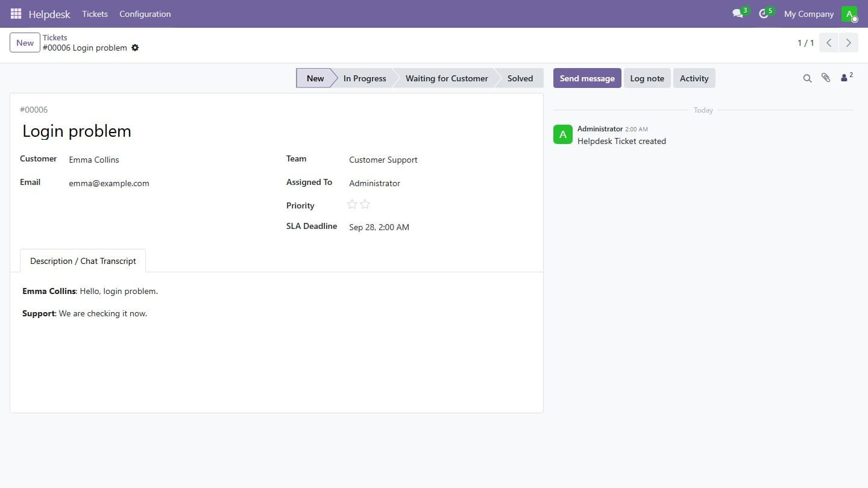Click the Send message button

[x=587, y=78]
